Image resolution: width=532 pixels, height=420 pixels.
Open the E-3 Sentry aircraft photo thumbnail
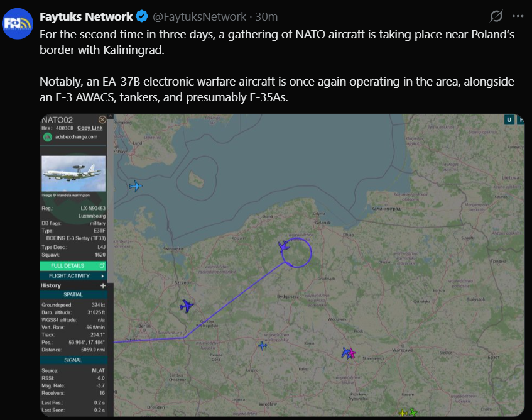pos(73,174)
